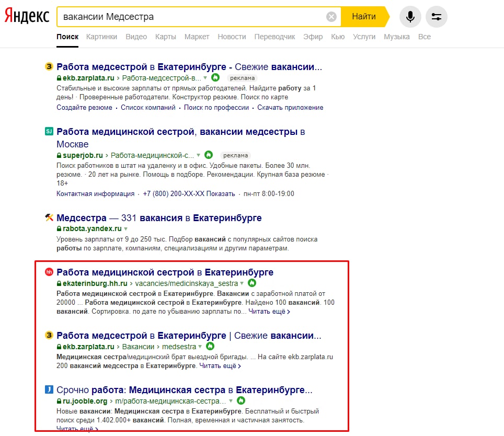Open Работа медсестрой в Екатеринбурге | Свежие вакансии
The image size is (504, 436).
point(189,336)
